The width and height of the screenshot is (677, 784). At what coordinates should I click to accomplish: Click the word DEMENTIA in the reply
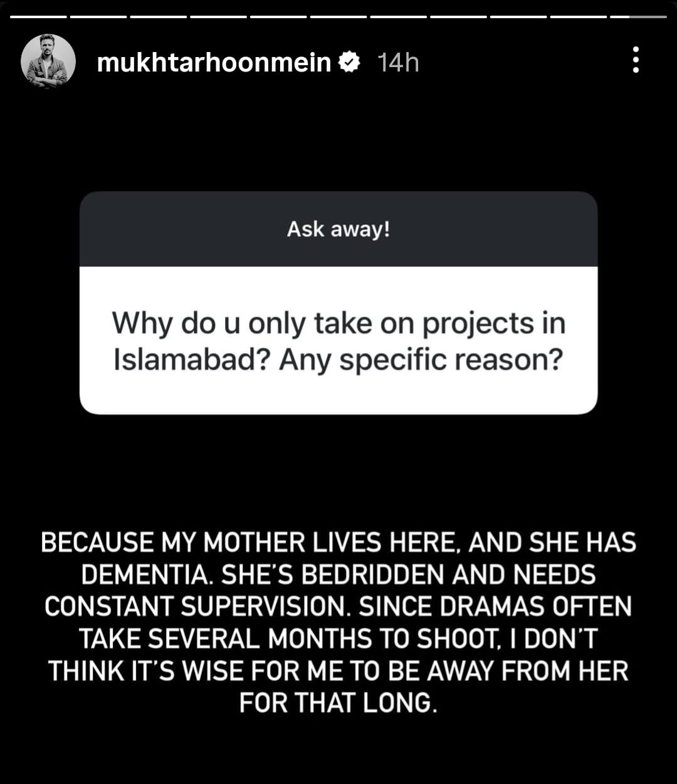147,575
